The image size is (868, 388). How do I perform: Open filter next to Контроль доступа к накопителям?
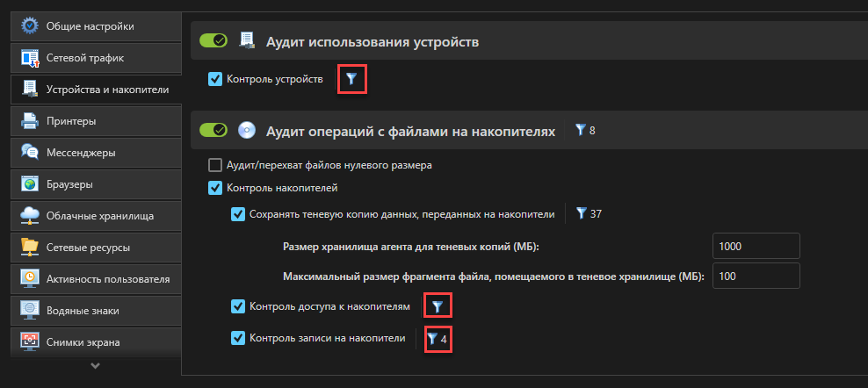point(438,306)
